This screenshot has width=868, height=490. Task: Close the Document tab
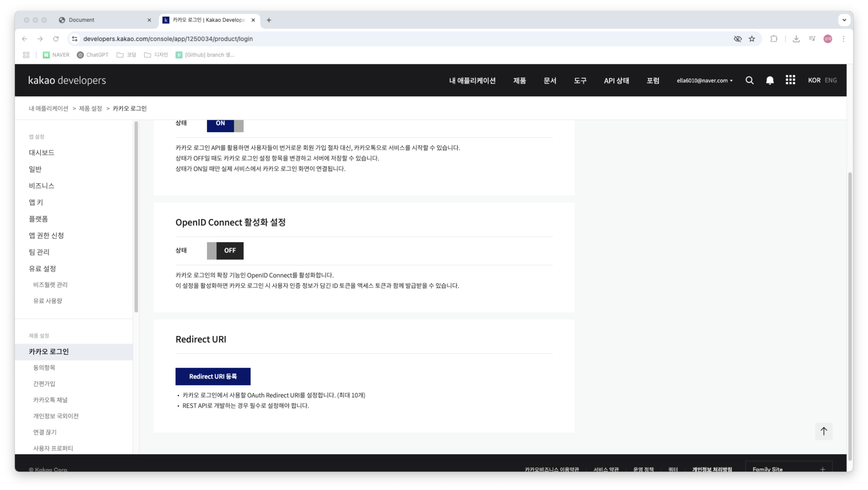[149, 20]
